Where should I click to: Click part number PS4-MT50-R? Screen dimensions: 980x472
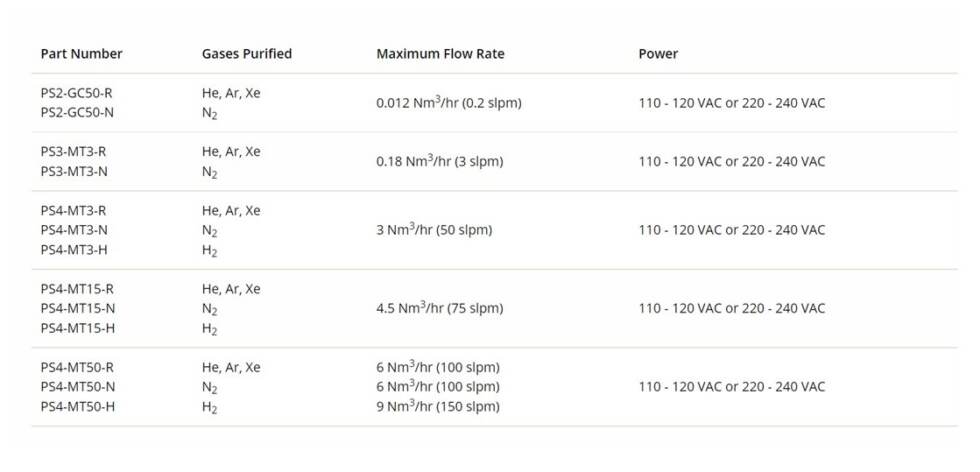click(77, 367)
